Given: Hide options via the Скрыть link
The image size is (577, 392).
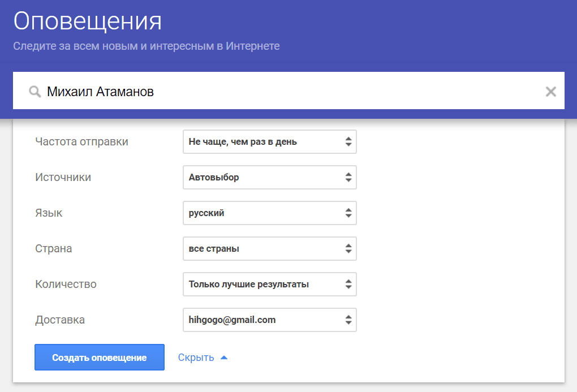Looking at the screenshot, I should pyautogui.click(x=196, y=357).
